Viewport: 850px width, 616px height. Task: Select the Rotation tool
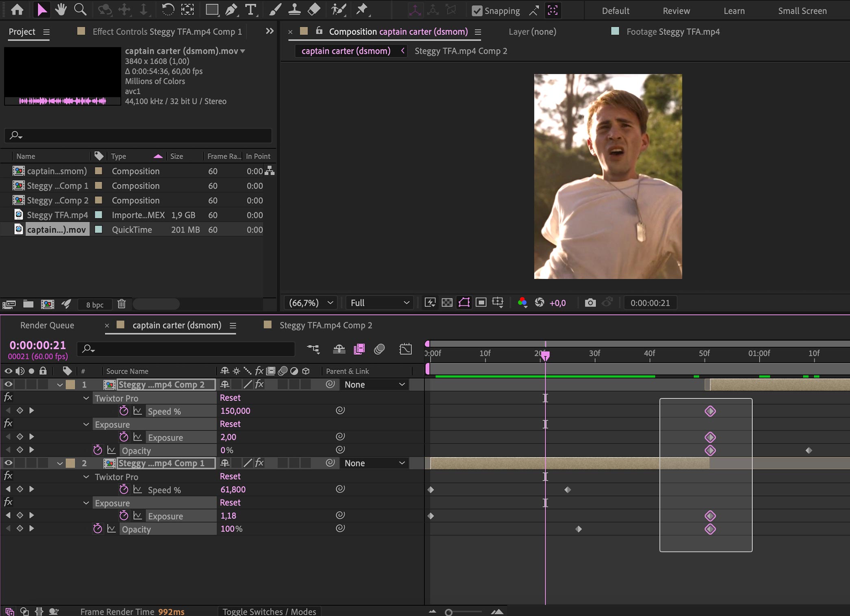pyautogui.click(x=168, y=9)
